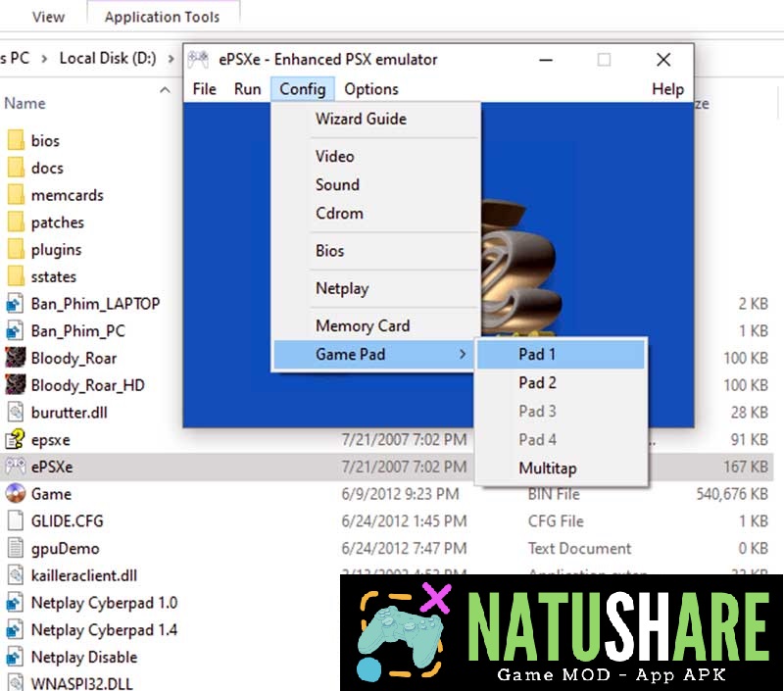The image size is (784, 691).
Task: Click the epsxe help file icon
Action: click(15, 439)
